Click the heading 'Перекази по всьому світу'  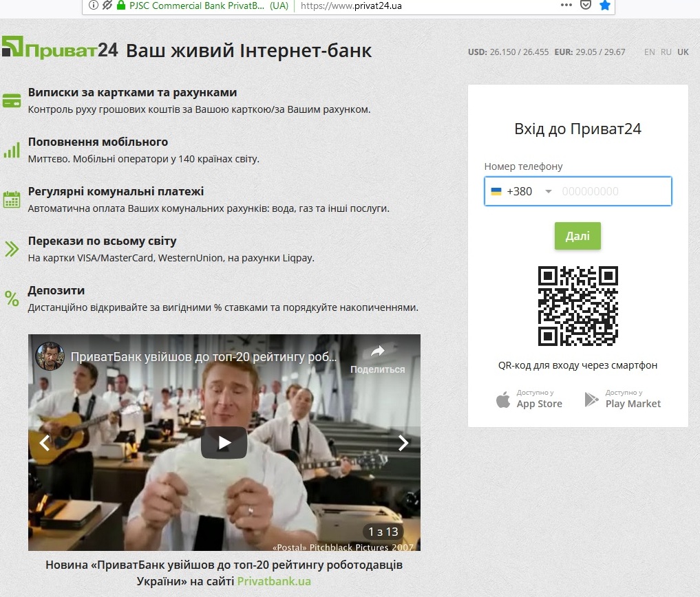click(x=103, y=241)
